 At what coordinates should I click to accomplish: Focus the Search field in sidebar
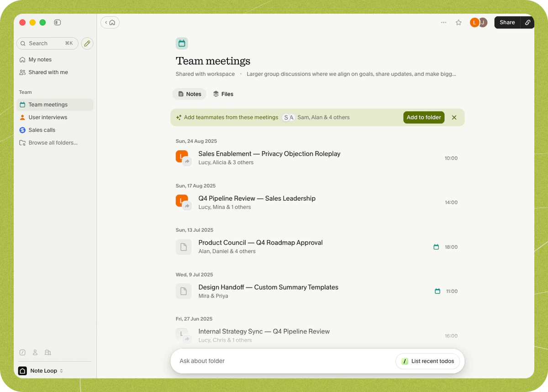pos(47,43)
